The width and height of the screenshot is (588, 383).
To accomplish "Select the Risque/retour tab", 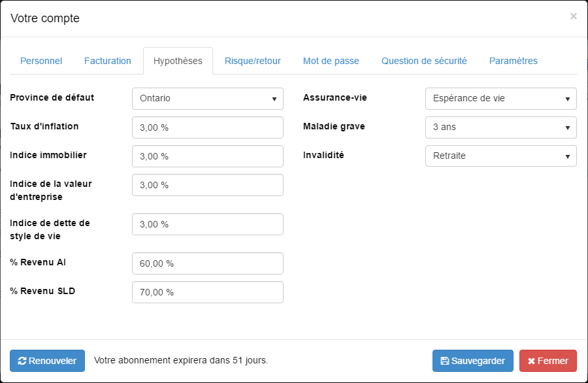I will 253,61.
